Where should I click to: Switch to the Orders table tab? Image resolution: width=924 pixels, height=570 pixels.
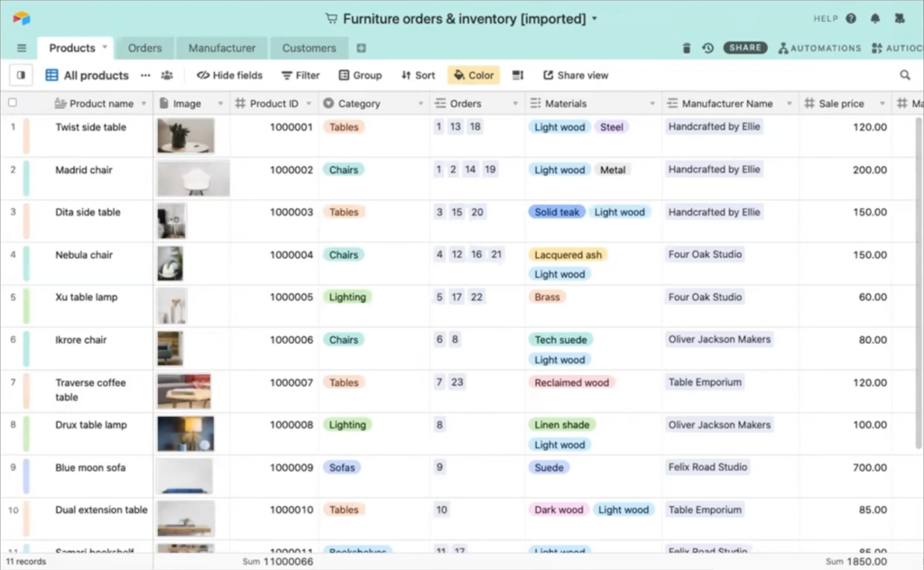point(144,48)
